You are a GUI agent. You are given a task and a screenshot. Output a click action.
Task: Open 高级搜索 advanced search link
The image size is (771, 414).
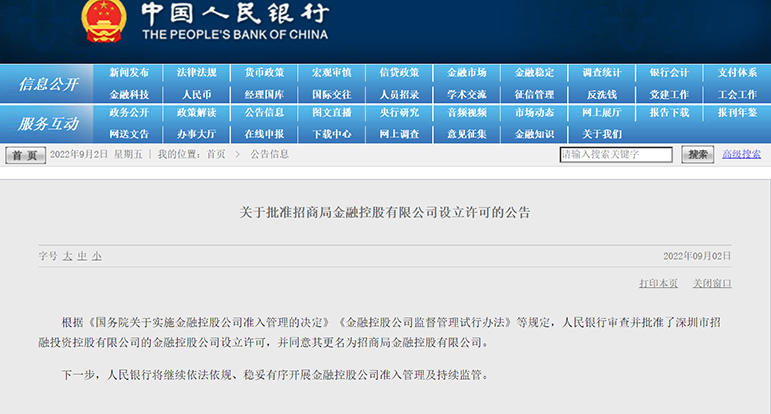741,154
